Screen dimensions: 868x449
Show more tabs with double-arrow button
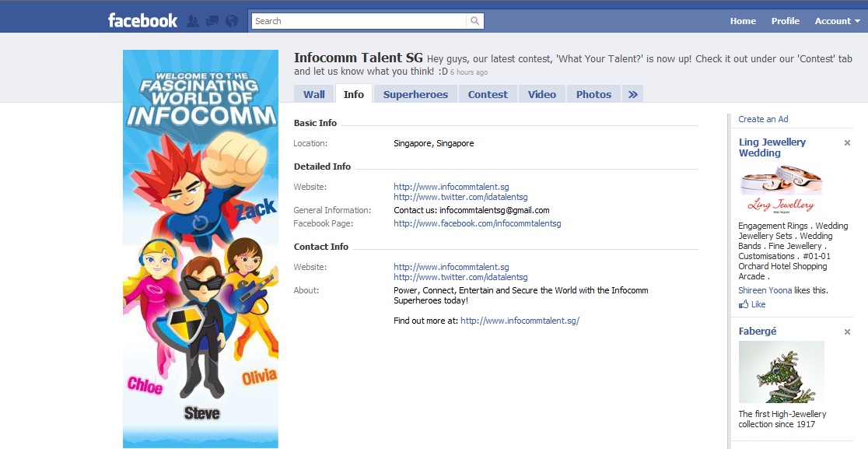pyautogui.click(x=633, y=94)
